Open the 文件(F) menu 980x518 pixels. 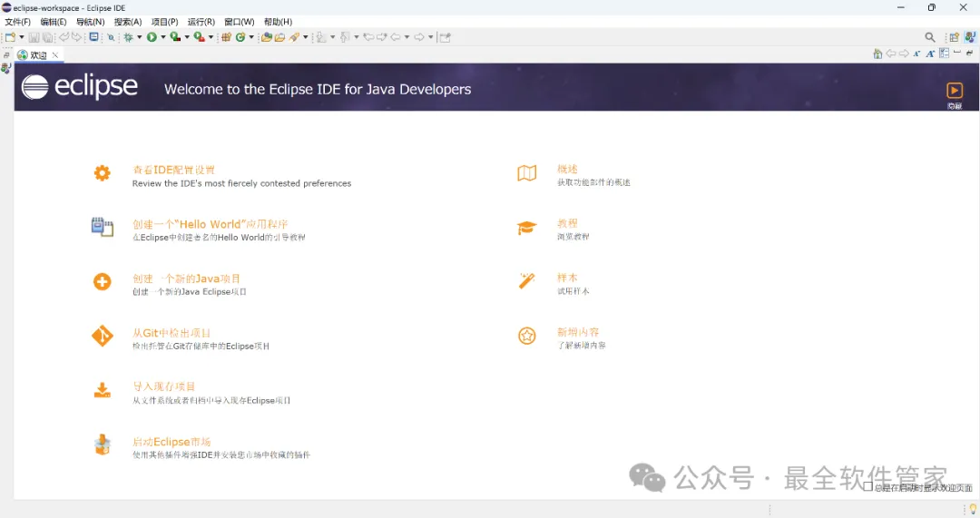pos(17,22)
